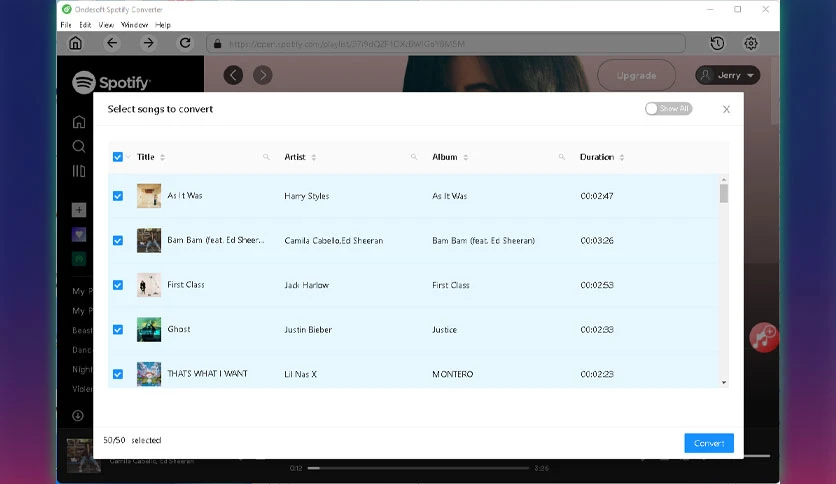This screenshot has width=836, height=484.
Task: Toggle the Show All switch
Action: pos(669,109)
